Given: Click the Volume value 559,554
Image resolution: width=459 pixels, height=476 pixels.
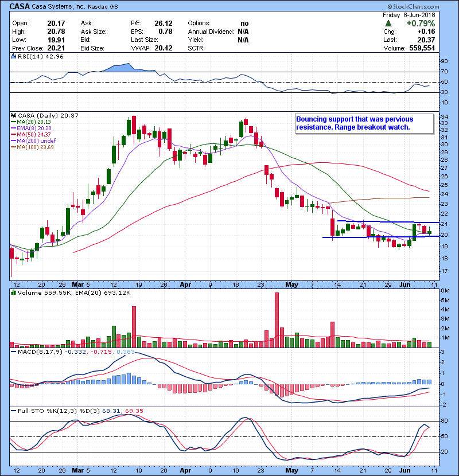Looking at the screenshot, I should (422, 48).
